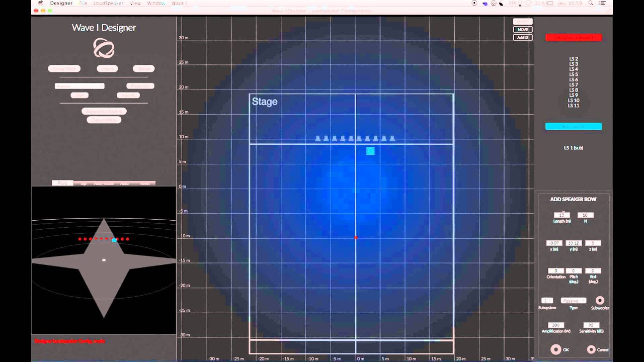Click the x (m) input field
644x362 pixels.
point(554,243)
